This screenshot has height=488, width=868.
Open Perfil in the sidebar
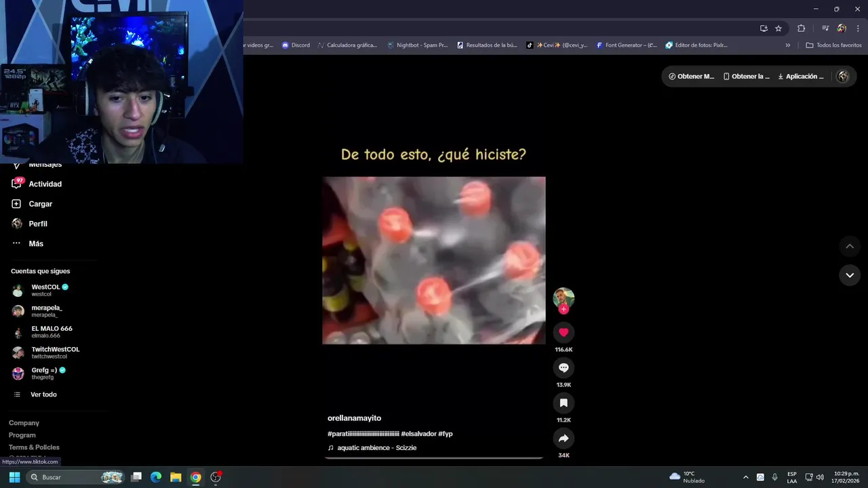pyautogui.click(x=38, y=224)
